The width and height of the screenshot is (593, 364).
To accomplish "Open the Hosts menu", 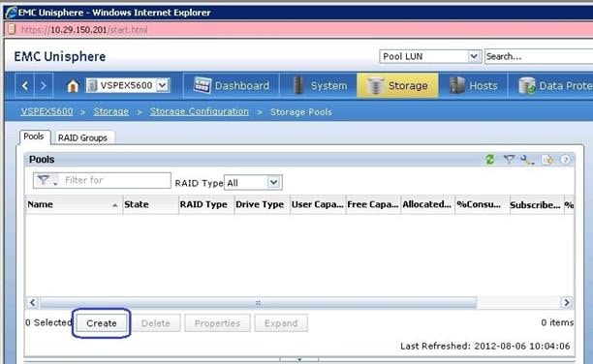I will [x=473, y=85].
